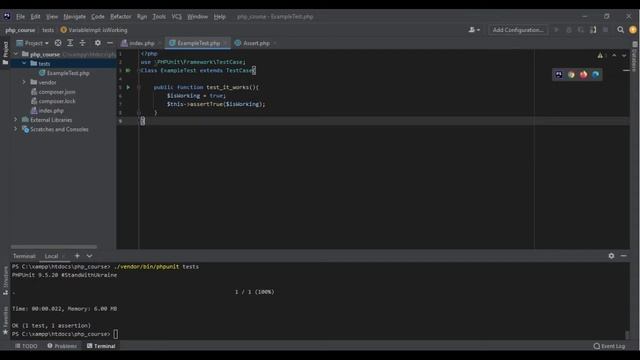Collapse the tests folder
Image resolution: width=640 pixels, height=360 pixels.
[24, 64]
